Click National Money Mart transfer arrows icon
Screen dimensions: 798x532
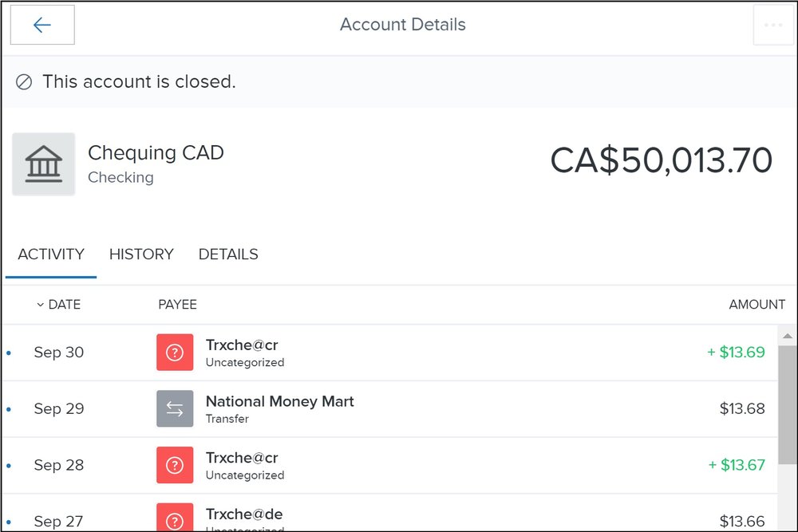pos(175,409)
